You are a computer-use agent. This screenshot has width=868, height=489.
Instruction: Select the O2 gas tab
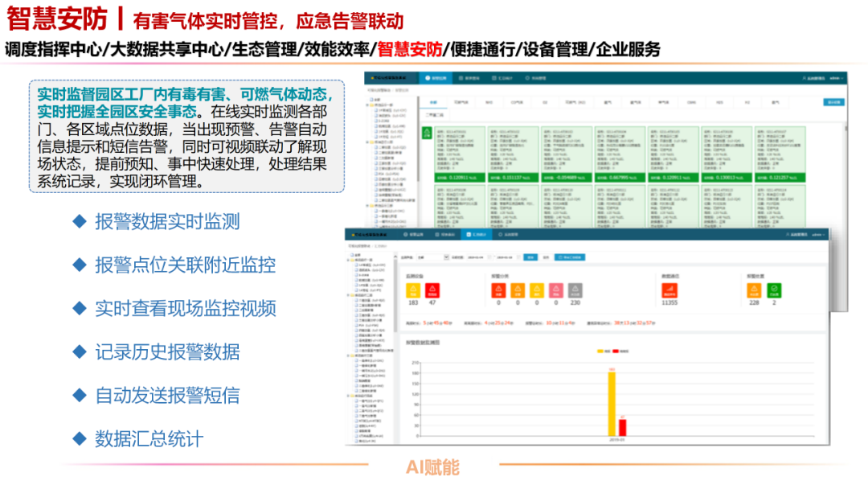point(545,102)
